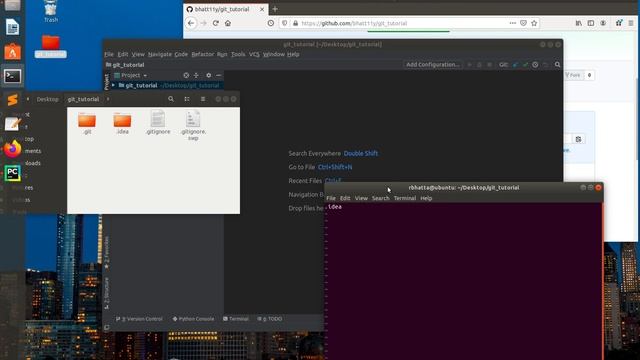640x360 pixels.
Task: Open PyCharm Window menu
Action: [273, 54]
